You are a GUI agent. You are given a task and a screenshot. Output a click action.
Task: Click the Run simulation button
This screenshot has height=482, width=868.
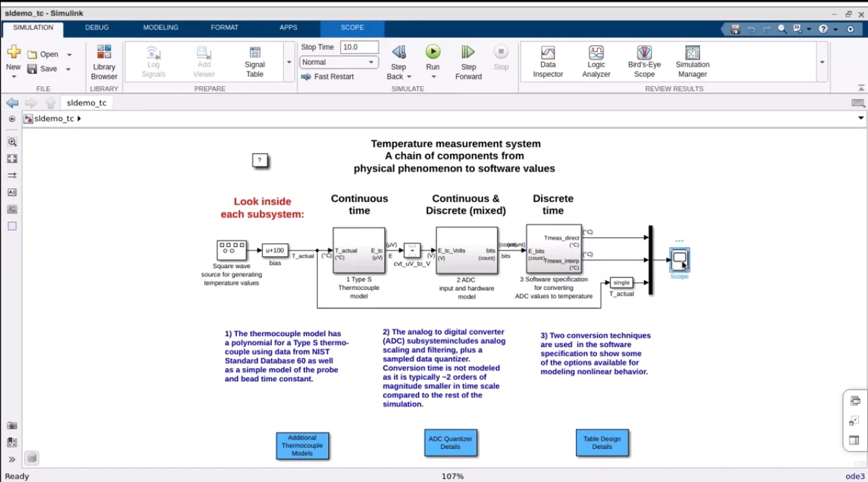pyautogui.click(x=433, y=52)
